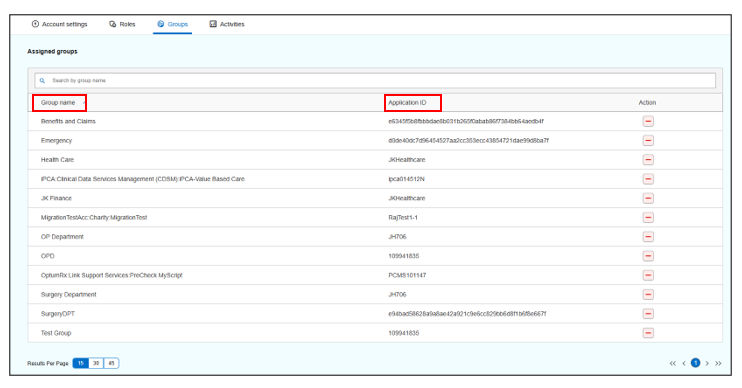742x388 pixels.
Task: Remove the Health Care group
Action: (648, 160)
